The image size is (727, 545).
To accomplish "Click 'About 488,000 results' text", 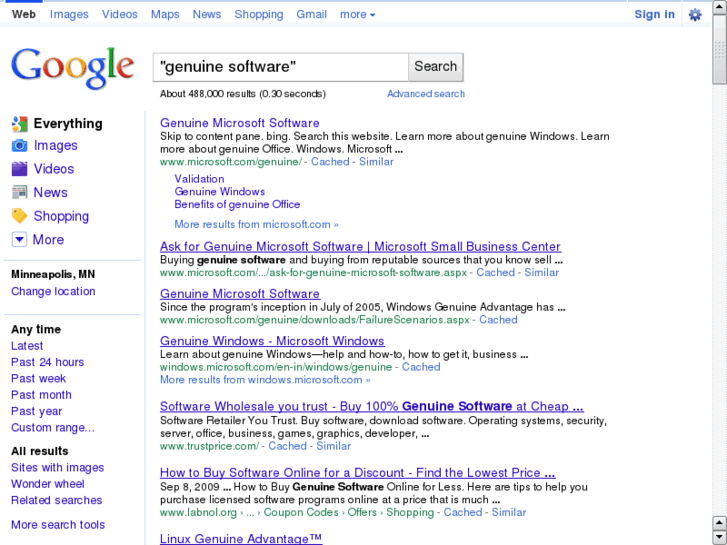I will (208, 94).
